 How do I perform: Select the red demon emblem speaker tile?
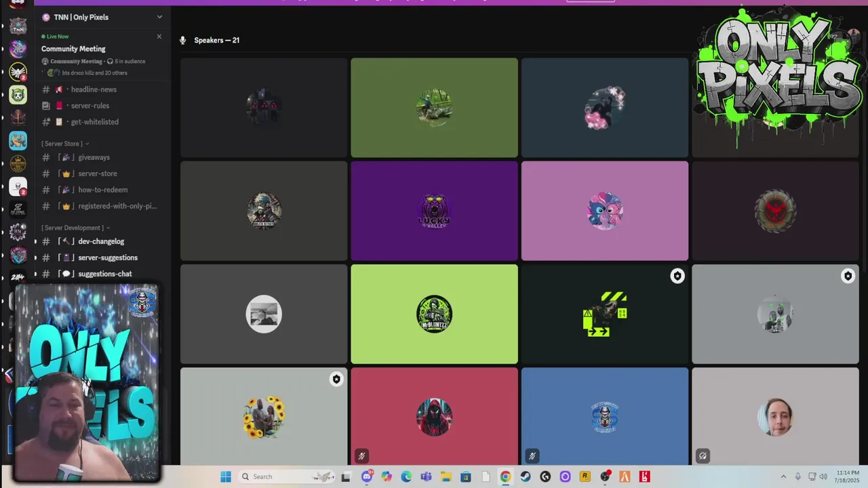pos(775,211)
